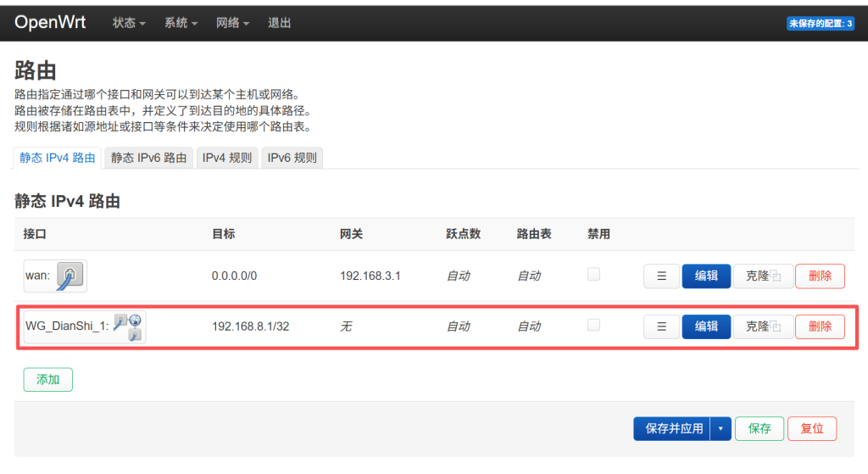Click drag handle icon in wan row
Viewport: 868px width, 474px height.
661,276
